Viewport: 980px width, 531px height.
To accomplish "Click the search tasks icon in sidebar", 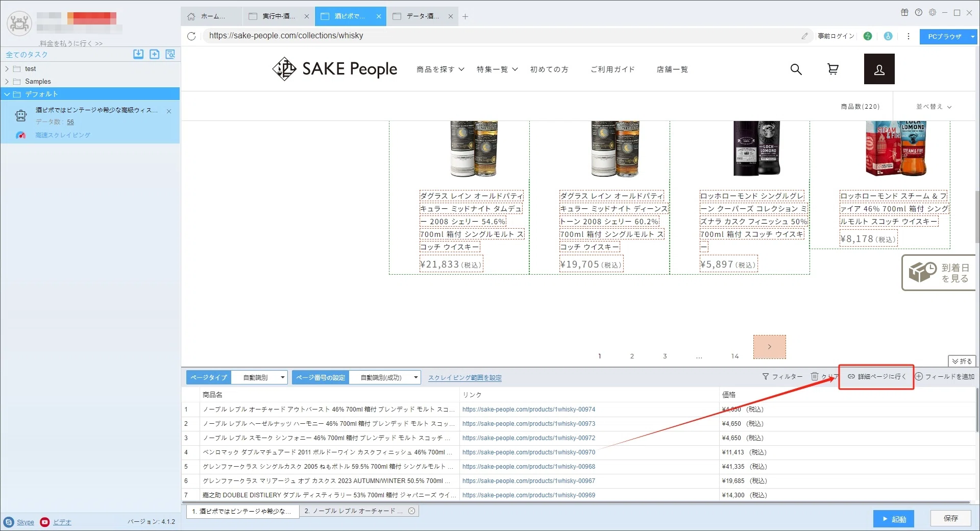I will [x=170, y=54].
